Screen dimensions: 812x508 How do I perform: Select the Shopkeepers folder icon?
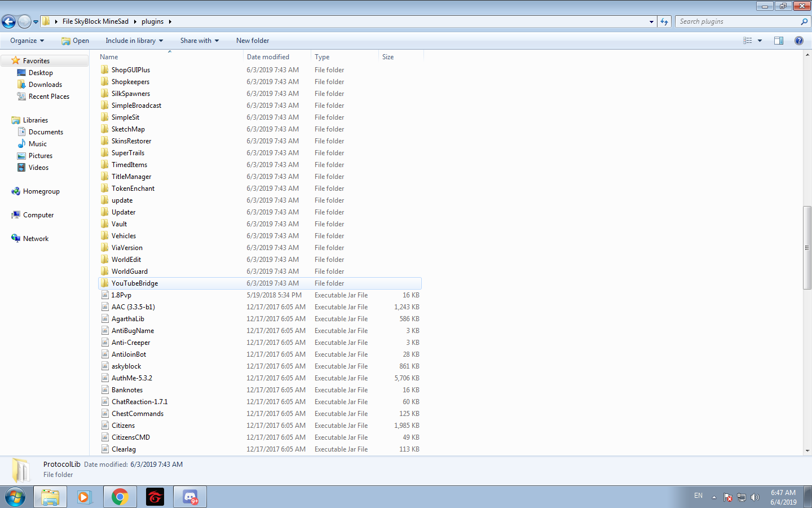[x=105, y=82]
